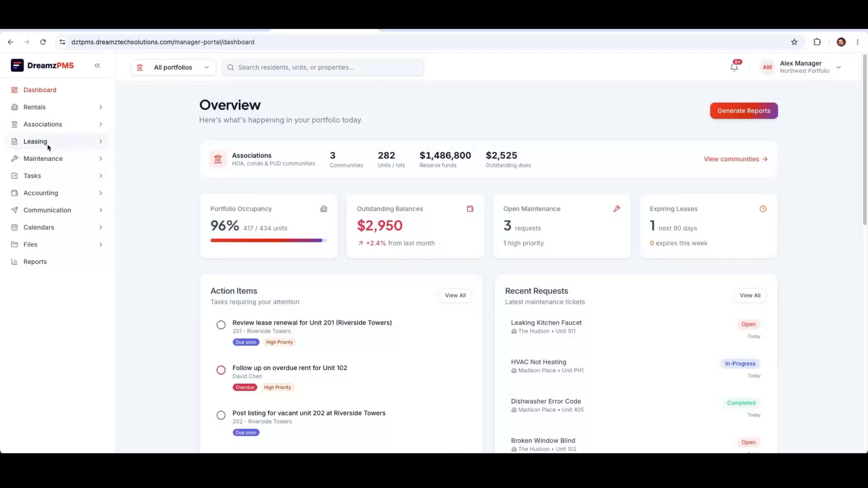Expand the Maintenance submenu chevron
This screenshot has height=488, width=868.
pos(101,159)
